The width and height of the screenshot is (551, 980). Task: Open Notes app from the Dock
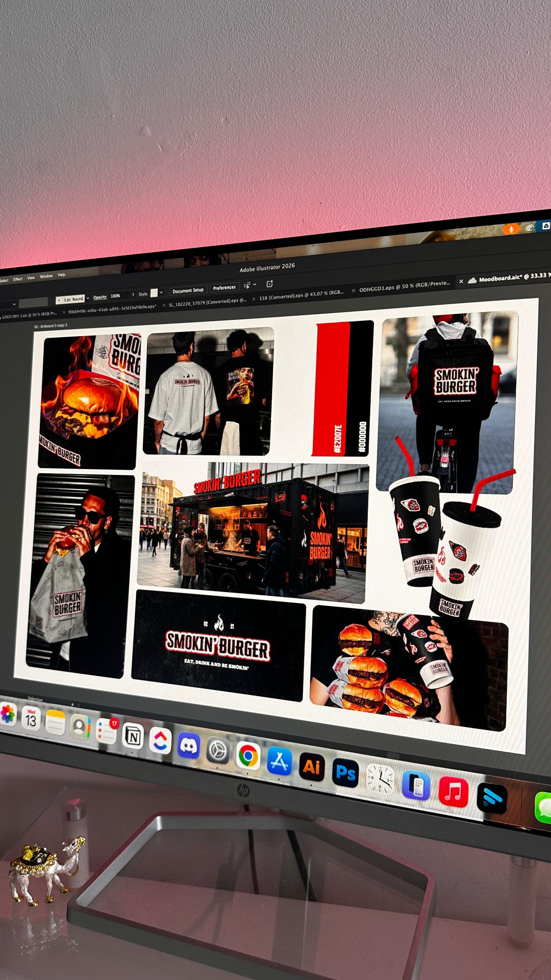(x=55, y=722)
